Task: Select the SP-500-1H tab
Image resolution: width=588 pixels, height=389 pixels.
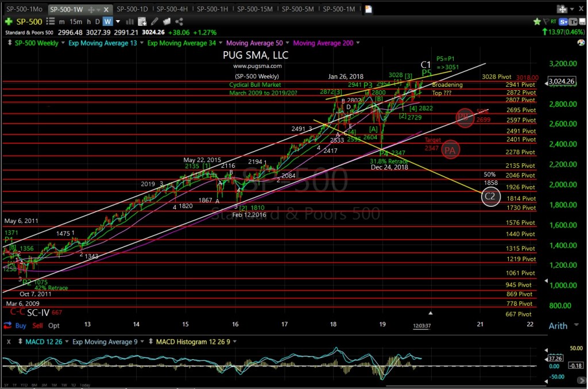Action: [x=212, y=9]
